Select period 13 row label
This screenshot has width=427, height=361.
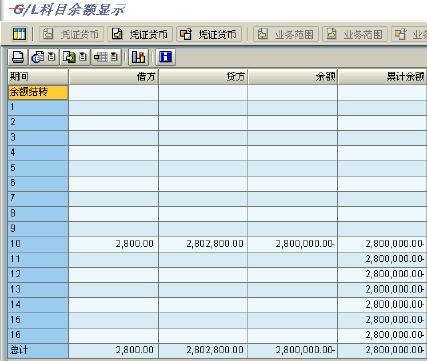pos(38,290)
